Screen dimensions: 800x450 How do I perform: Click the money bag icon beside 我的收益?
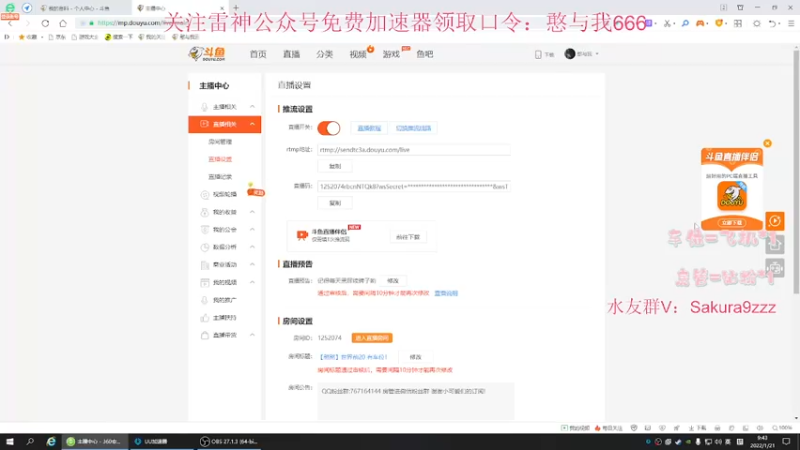[205, 212]
